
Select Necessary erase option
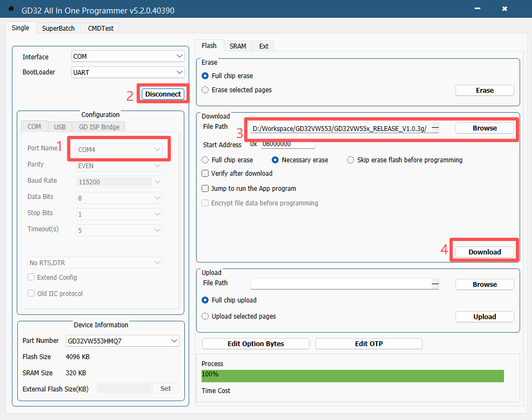(x=300, y=160)
